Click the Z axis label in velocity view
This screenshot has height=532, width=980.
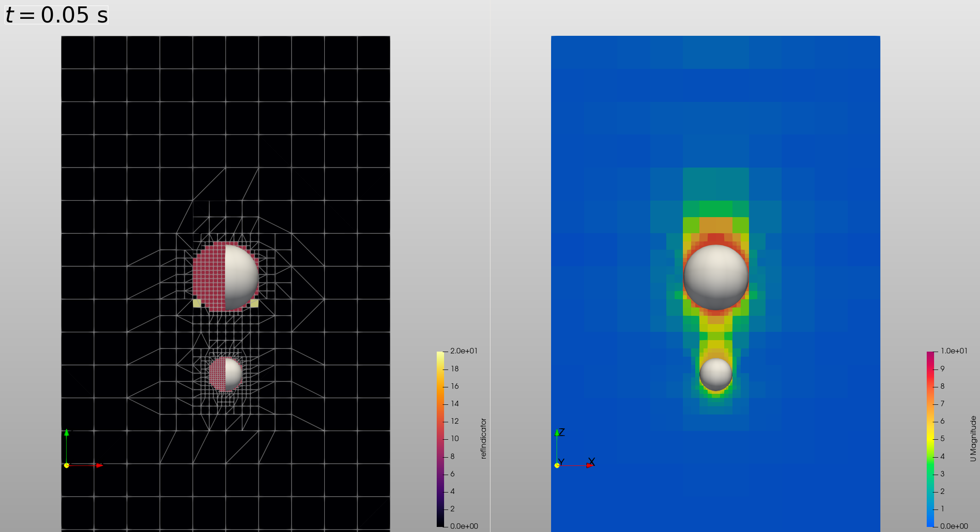[x=562, y=432]
